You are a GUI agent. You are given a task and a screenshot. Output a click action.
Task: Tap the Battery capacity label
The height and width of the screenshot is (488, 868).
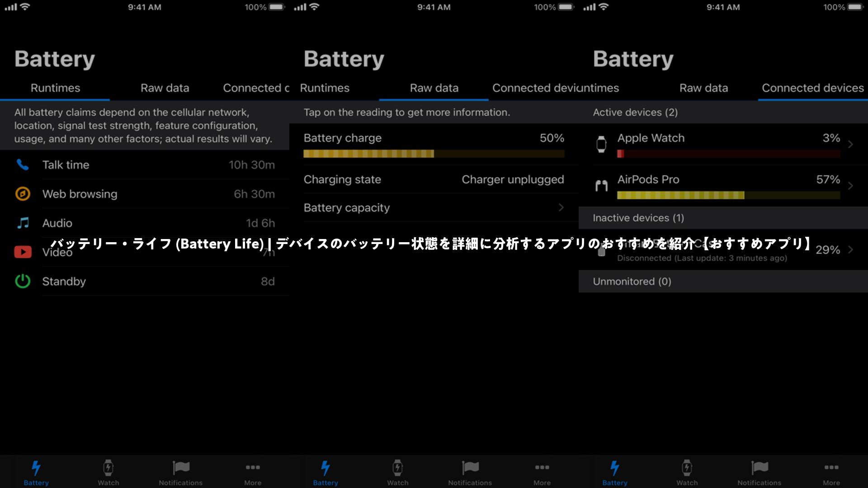(x=346, y=207)
